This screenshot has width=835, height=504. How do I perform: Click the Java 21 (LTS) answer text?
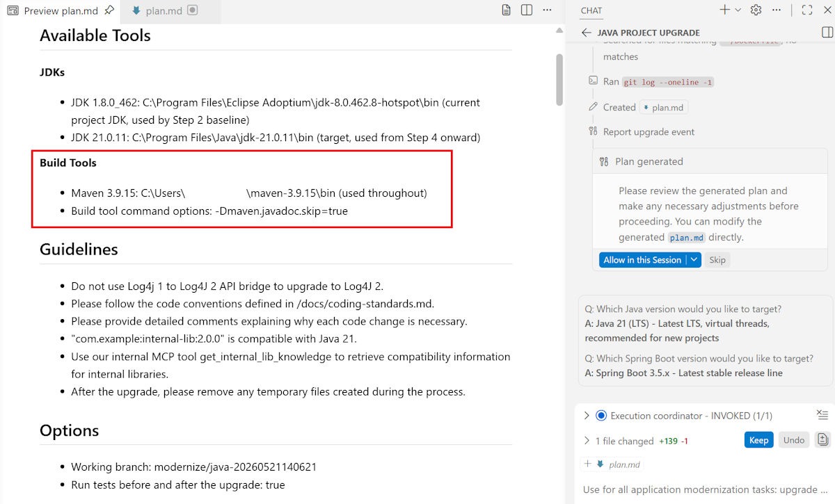(x=677, y=331)
